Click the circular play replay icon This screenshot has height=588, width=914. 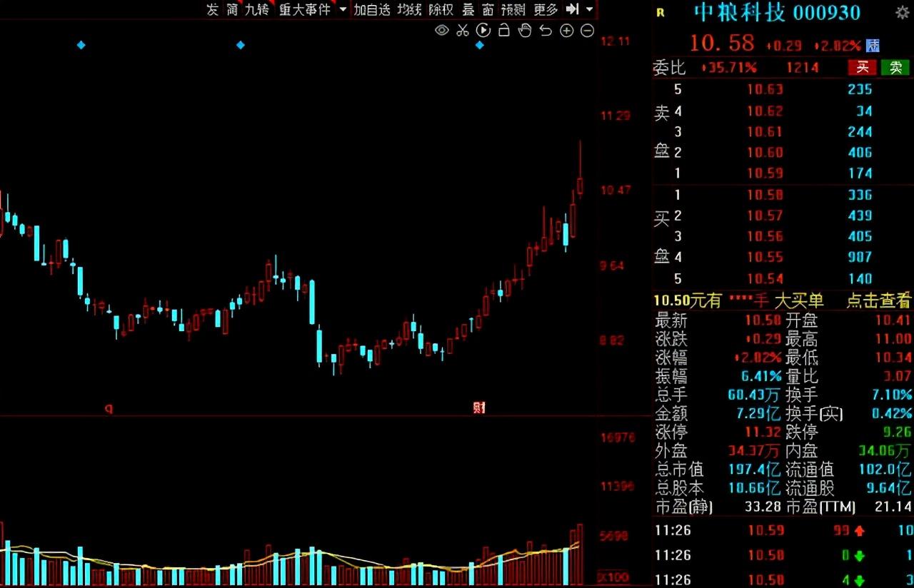tap(483, 30)
